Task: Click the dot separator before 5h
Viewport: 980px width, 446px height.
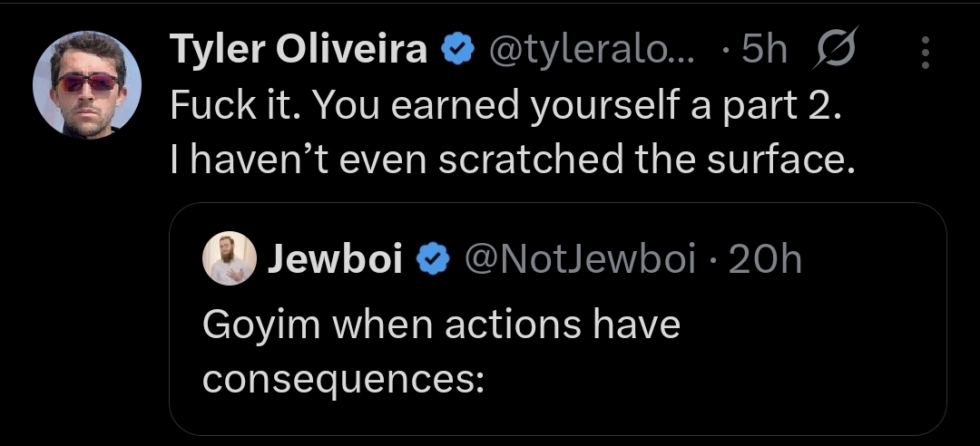Action: (723, 51)
